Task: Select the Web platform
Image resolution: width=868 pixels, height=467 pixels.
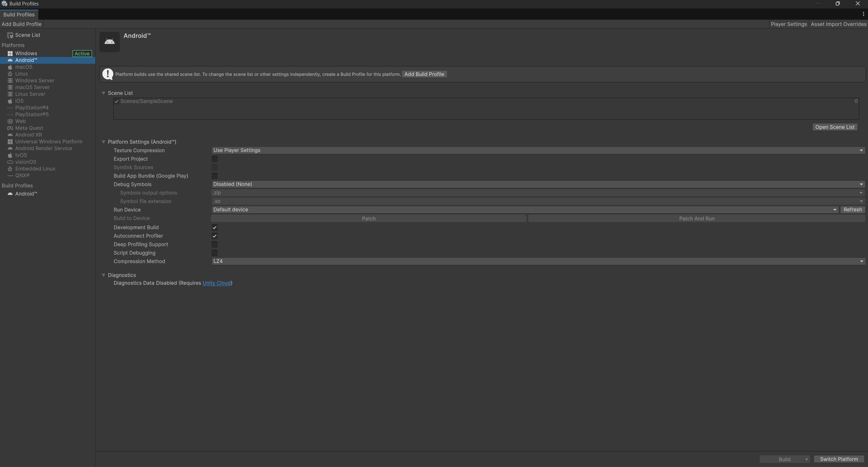Action: [x=21, y=121]
